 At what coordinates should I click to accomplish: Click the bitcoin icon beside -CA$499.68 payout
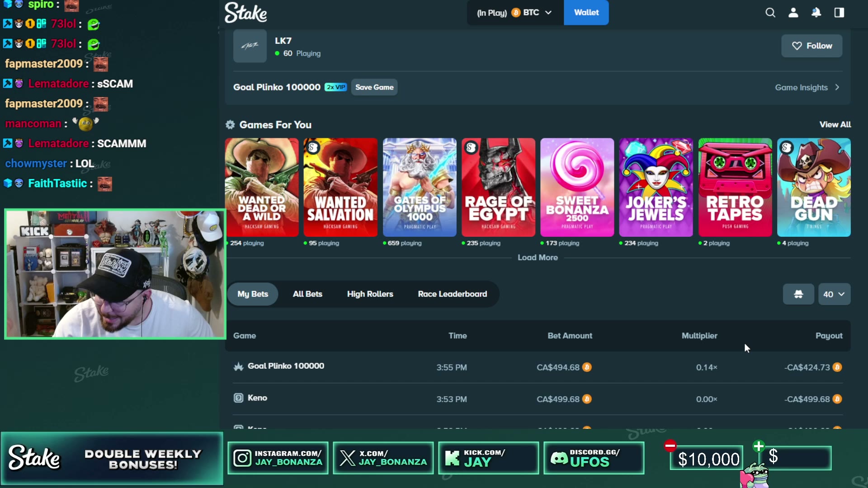(x=837, y=399)
